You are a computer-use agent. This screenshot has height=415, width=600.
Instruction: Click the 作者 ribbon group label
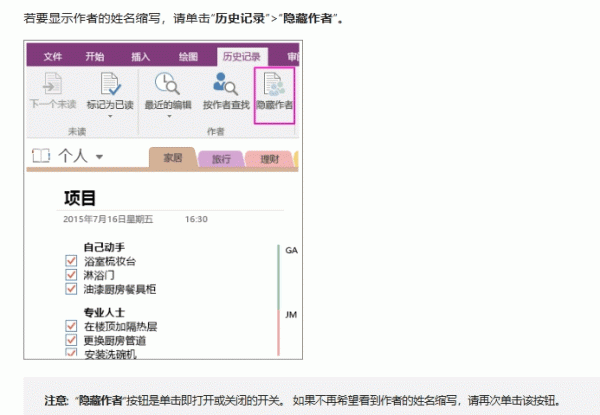[x=215, y=132]
